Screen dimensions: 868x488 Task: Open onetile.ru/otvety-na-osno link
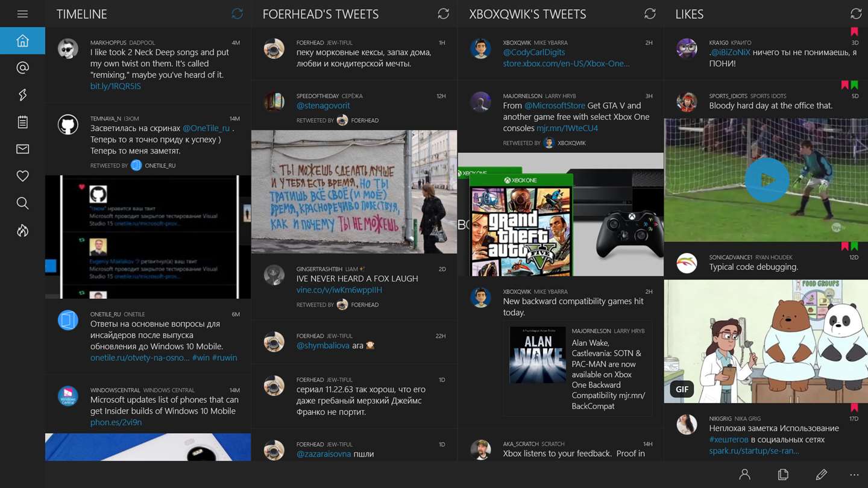point(140,357)
